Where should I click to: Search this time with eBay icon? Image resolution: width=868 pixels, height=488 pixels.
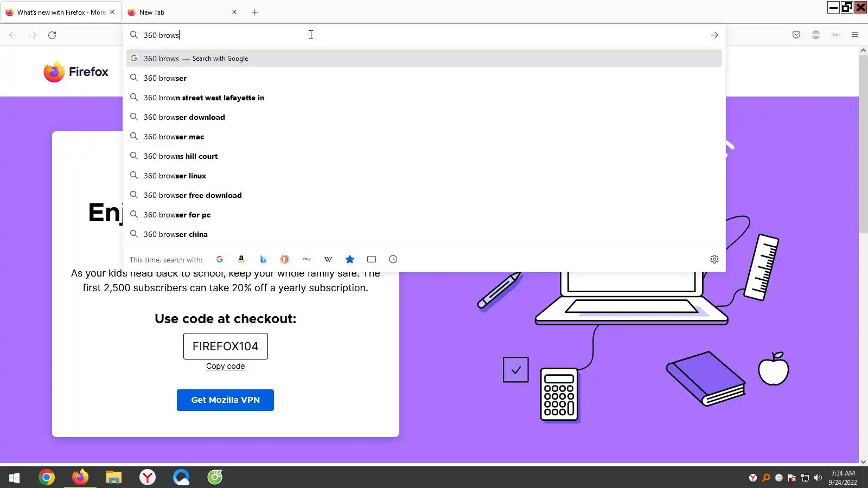pos(307,259)
